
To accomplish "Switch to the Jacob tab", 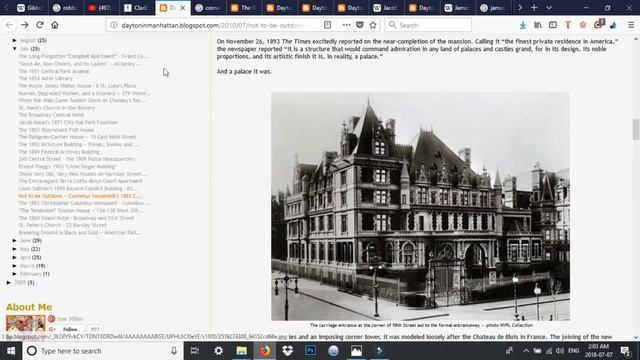I will tap(386, 8).
